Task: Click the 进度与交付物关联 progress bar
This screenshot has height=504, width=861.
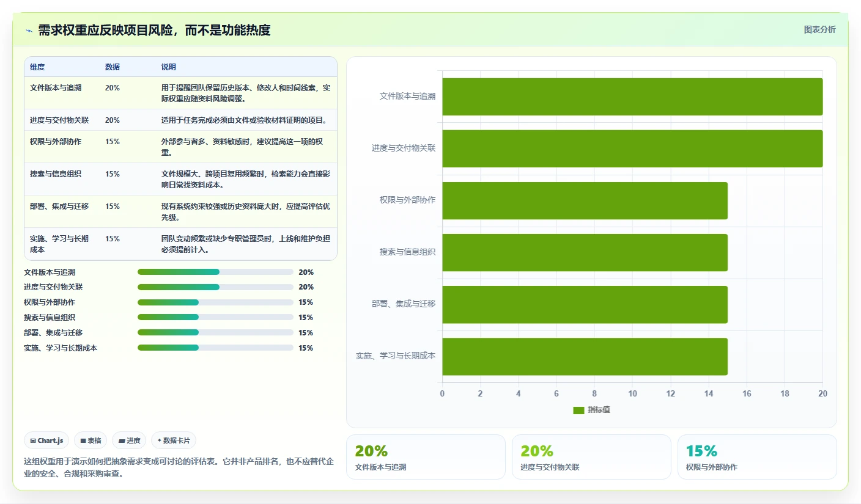Action: pos(215,287)
